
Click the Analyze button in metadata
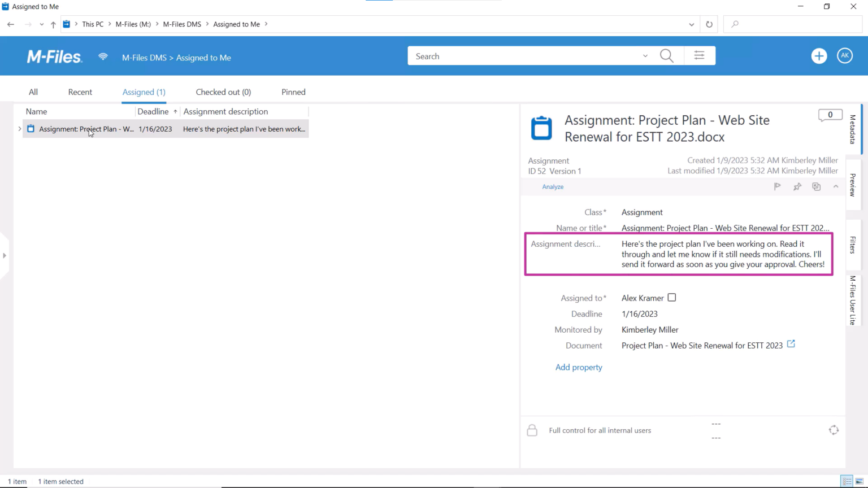[553, 186]
